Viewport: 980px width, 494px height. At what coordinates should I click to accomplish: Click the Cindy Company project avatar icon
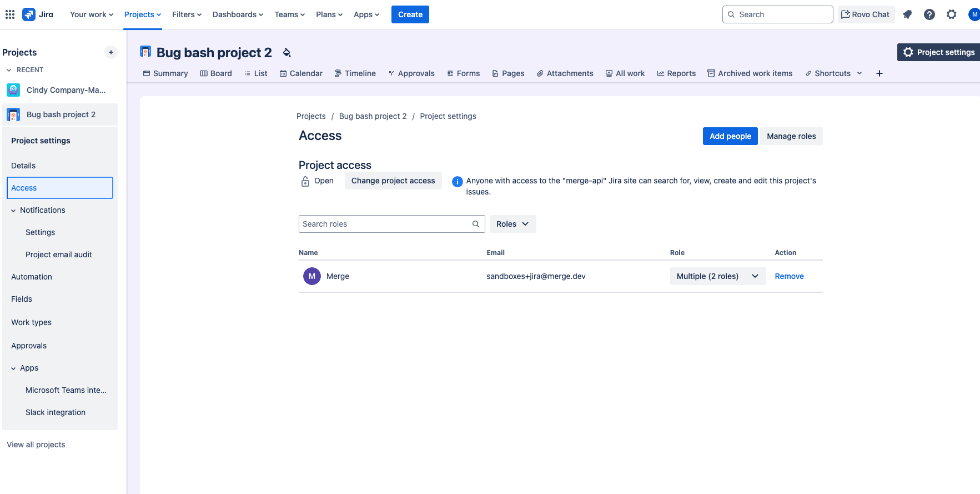[13, 90]
